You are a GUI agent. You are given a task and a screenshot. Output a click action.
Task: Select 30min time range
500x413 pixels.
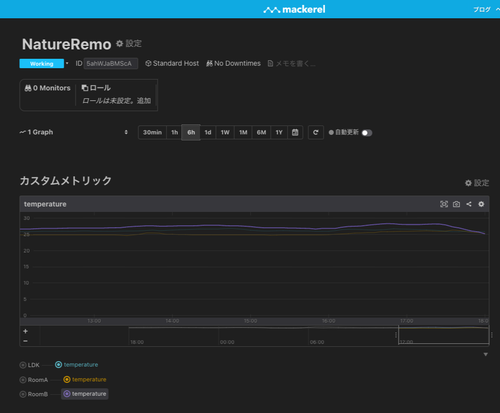[x=152, y=132]
